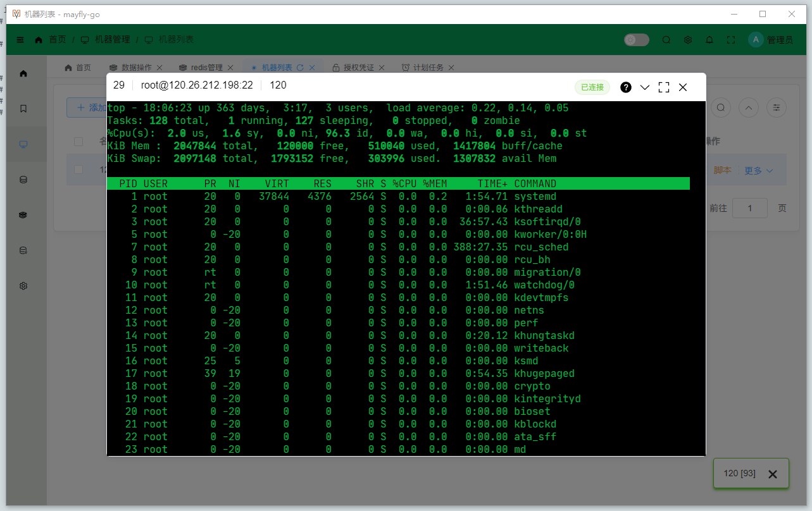
Task: Click the 脚本 link in the row
Action: coord(722,170)
